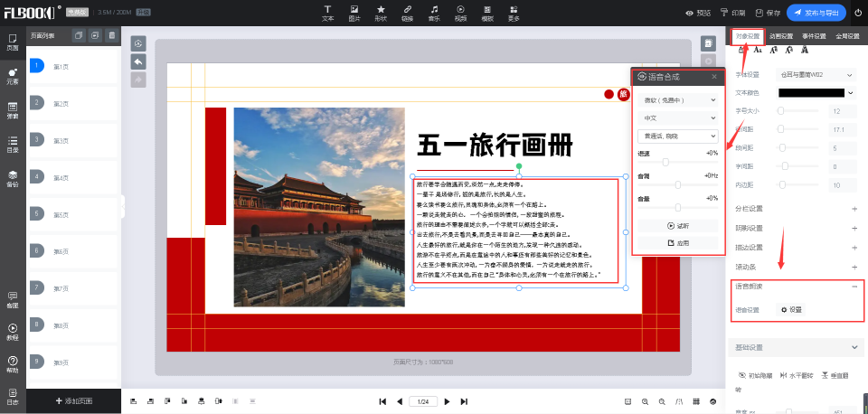The width and height of the screenshot is (868, 414).
Task: Expand the column settings (分栏设置) section
Action: [854, 209]
